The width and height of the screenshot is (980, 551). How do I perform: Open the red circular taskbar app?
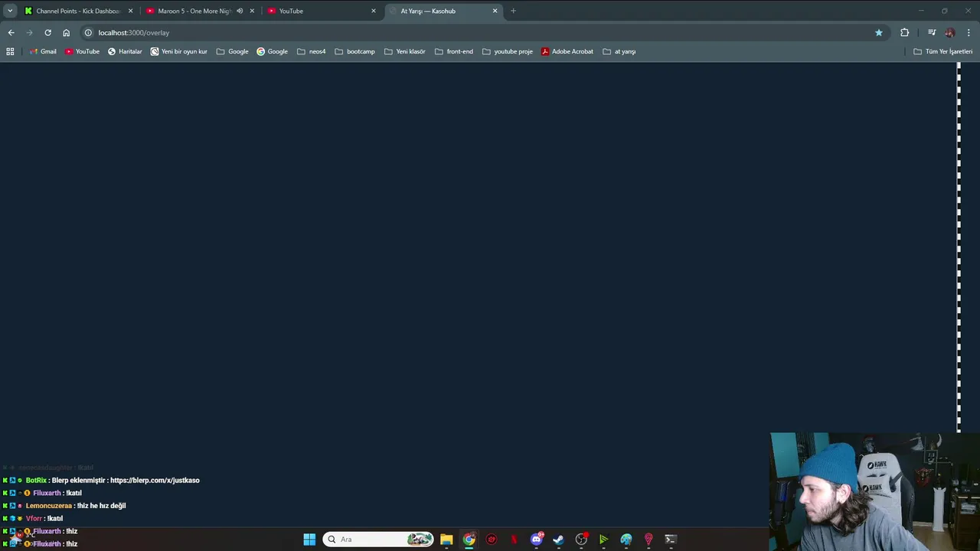tap(492, 540)
